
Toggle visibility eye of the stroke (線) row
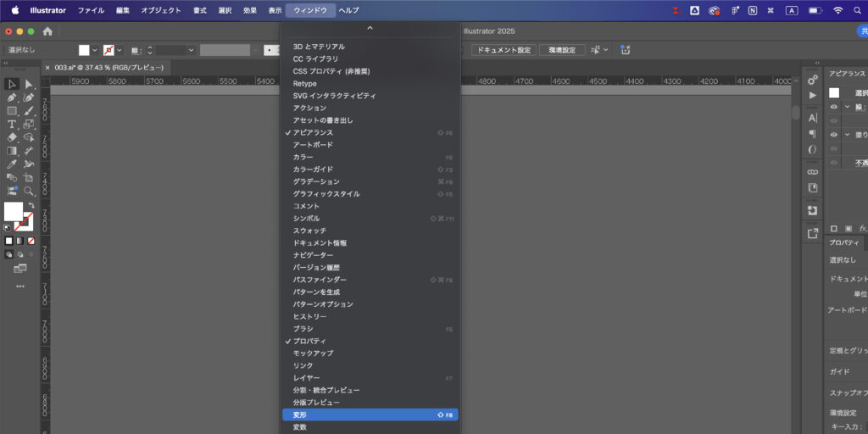pyautogui.click(x=834, y=107)
